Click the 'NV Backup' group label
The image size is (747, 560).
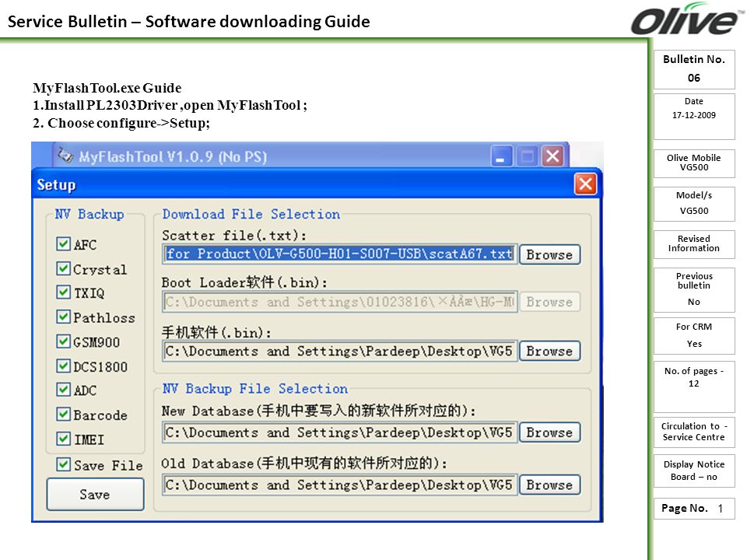click(x=89, y=215)
